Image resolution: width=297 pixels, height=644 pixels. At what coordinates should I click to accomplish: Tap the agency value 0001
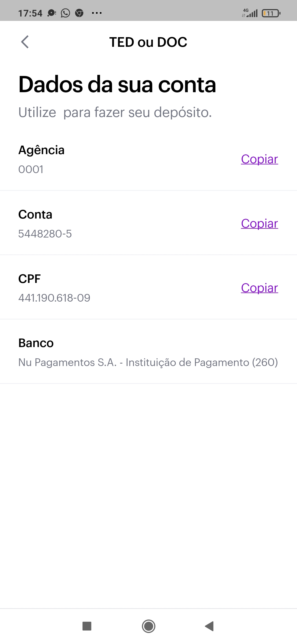coord(31,170)
